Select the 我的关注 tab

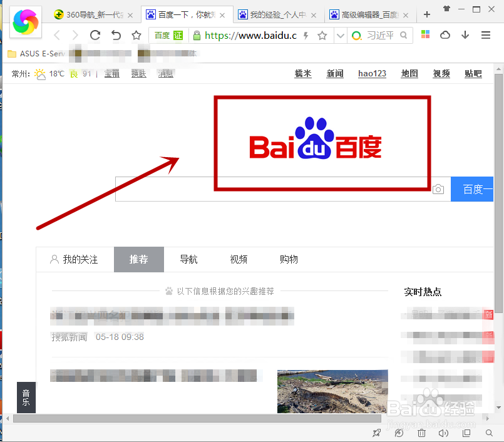click(75, 259)
